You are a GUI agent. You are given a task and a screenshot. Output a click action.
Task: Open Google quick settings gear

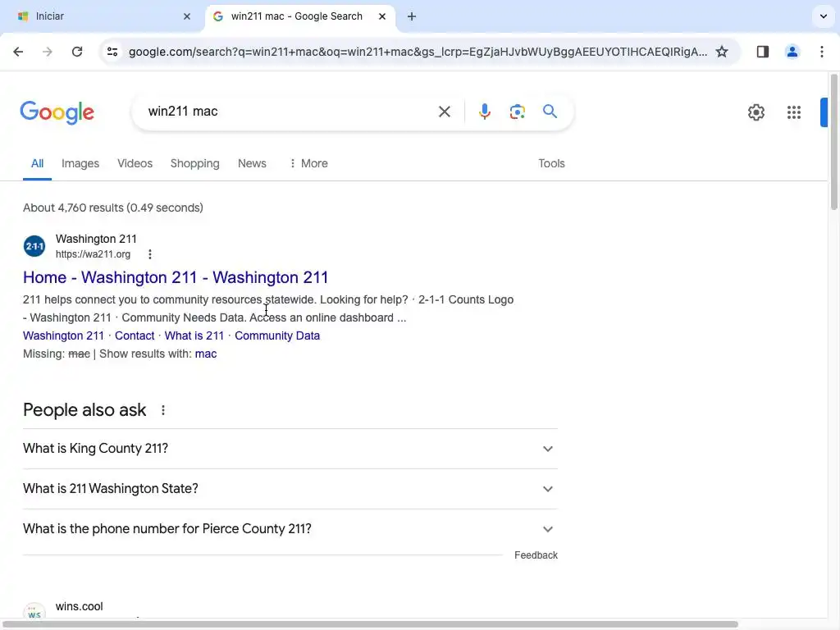coord(756,112)
